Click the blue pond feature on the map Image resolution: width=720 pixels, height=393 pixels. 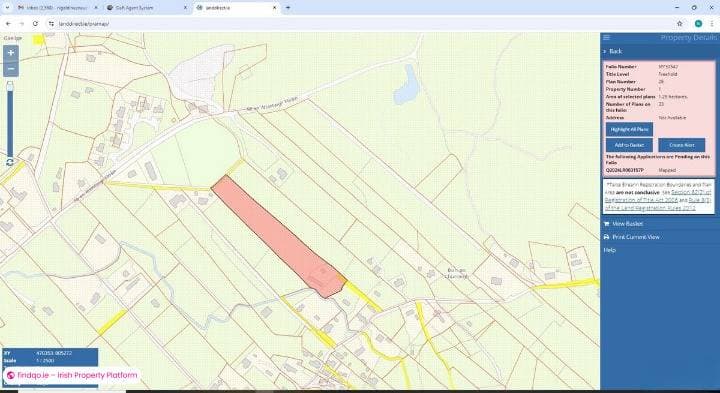click(407, 85)
